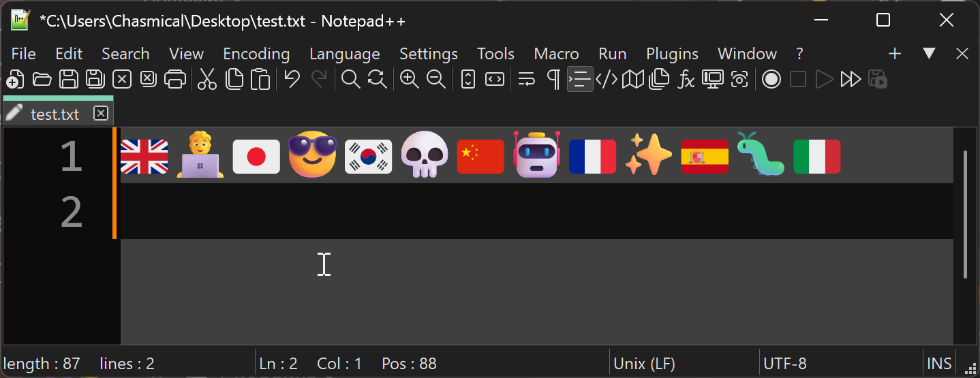The width and height of the screenshot is (980, 378).
Task: Open the Function List fx icon
Action: pos(686,80)
